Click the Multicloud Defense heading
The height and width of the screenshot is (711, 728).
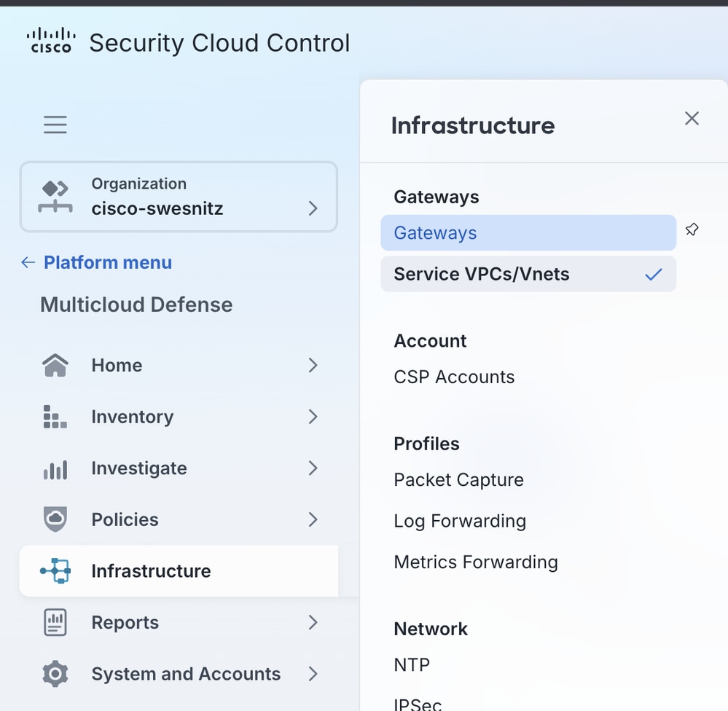[136, 305]
